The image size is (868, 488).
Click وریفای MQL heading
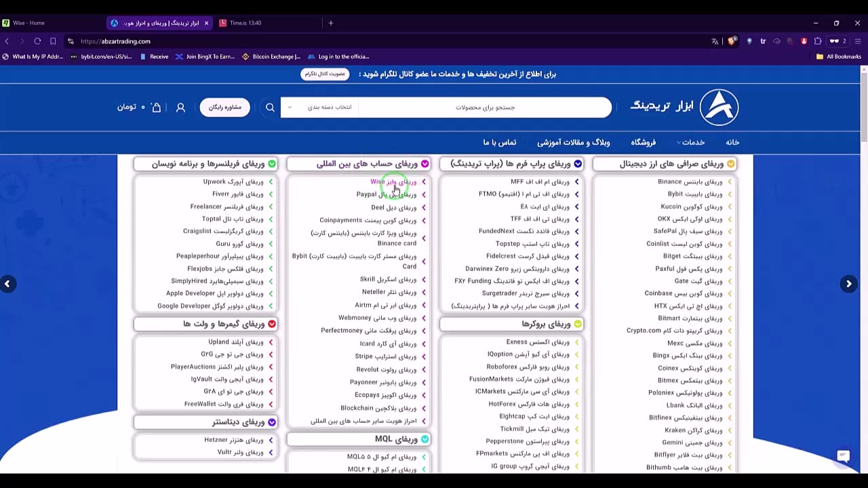(x=397, y=439)
